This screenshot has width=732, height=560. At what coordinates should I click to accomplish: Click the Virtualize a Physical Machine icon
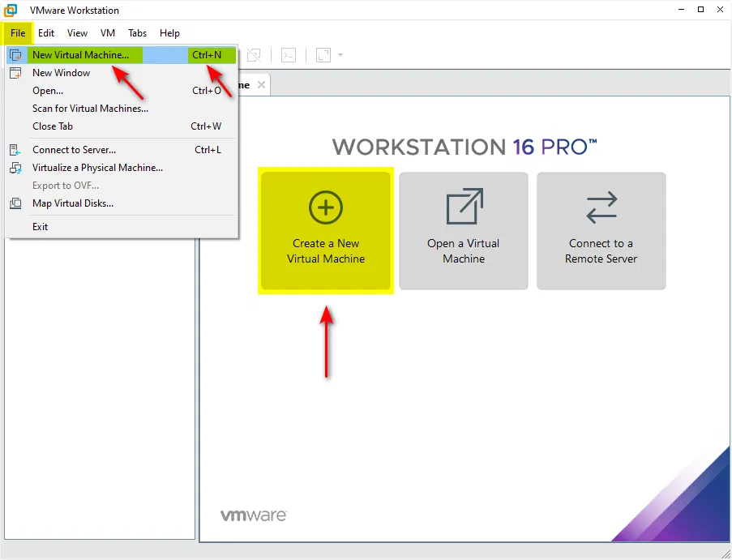coord(15,168)
